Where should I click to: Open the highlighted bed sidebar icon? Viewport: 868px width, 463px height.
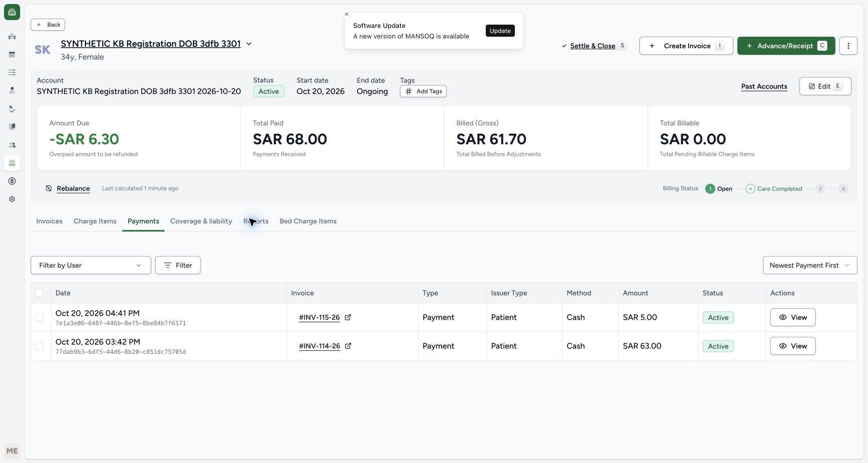point(12,163)
